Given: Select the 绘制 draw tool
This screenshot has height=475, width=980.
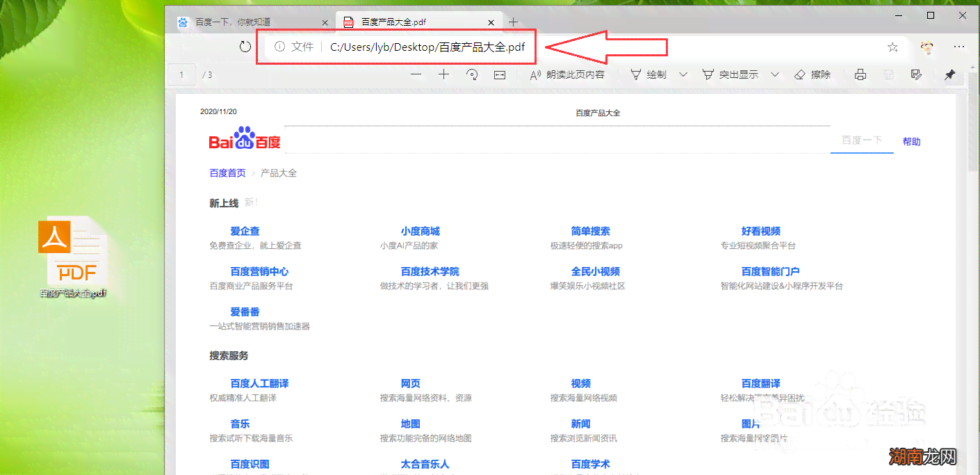Looking at the screenshot, I should coord(648,74).
